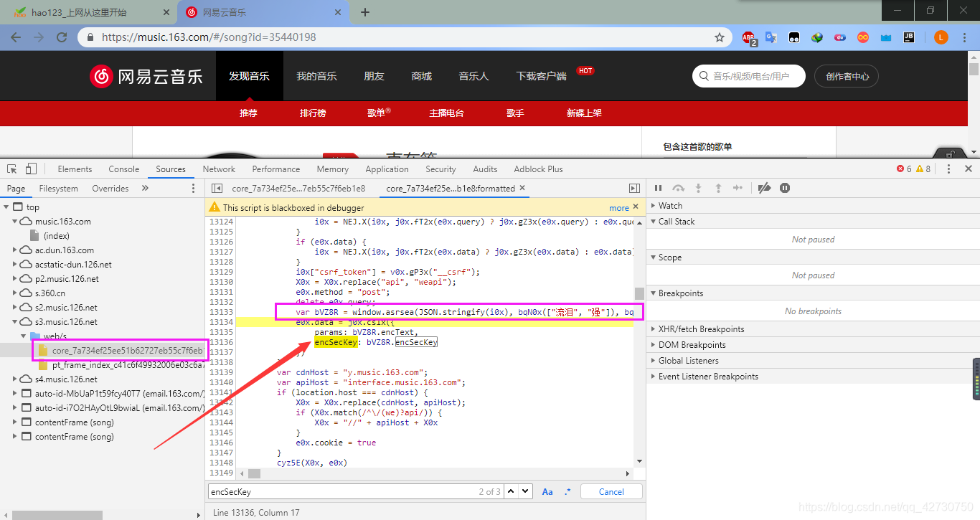Open the Chrome profile avatar L

[x=941, y=37]
